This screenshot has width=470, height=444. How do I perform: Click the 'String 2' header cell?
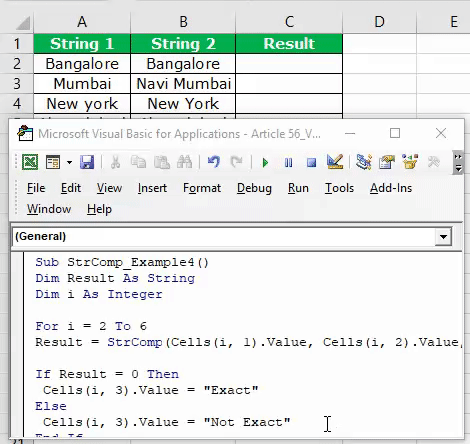[183, 44]
